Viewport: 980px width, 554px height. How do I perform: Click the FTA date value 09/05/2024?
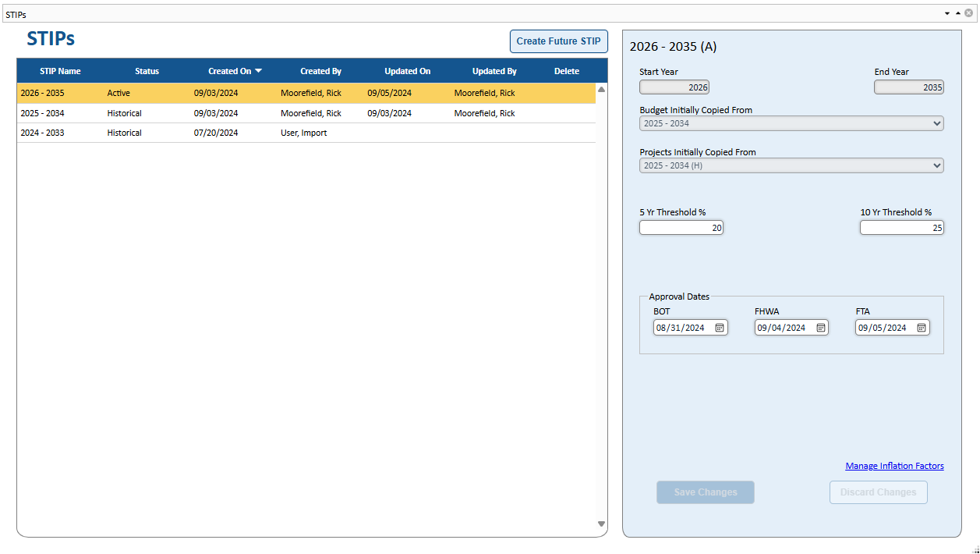click(x=883, y=328)
